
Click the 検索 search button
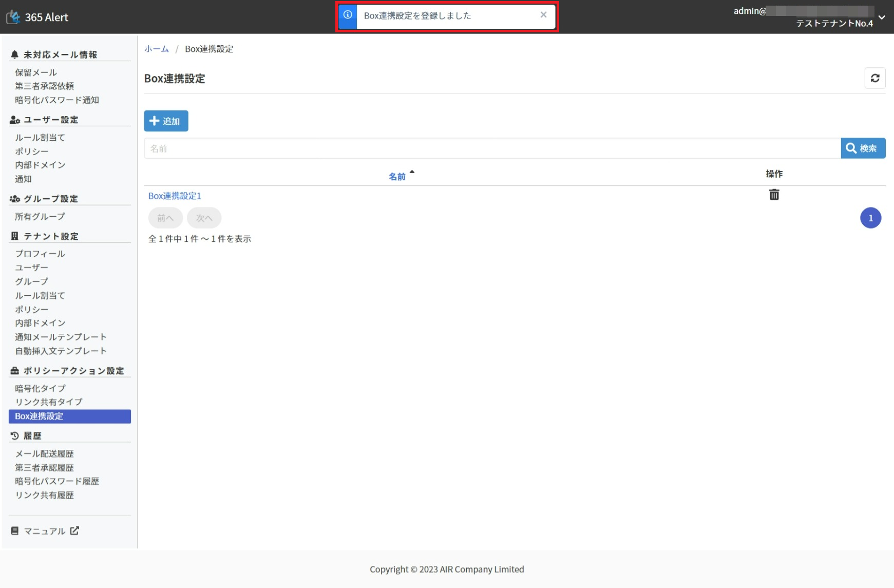863,148
